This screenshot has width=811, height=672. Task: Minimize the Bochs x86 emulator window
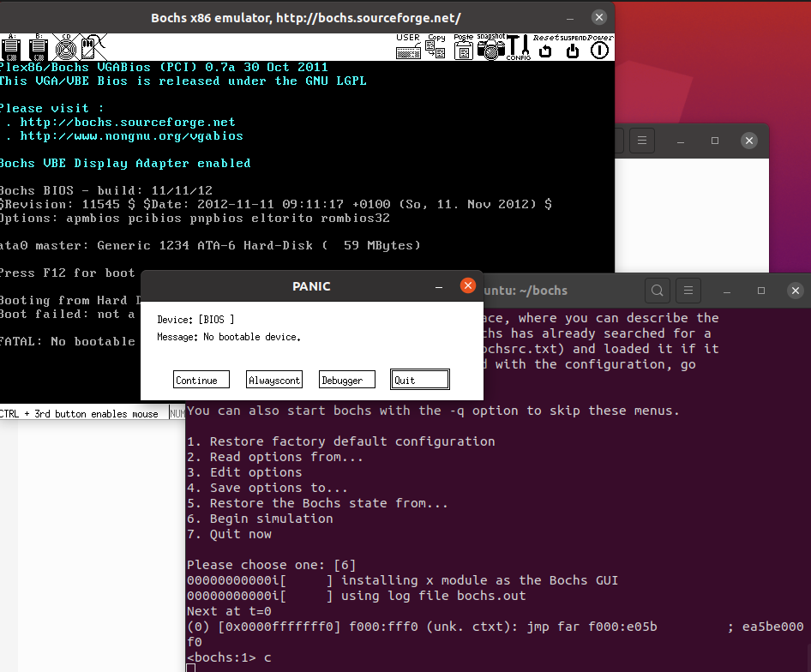click(x=570, y=18)
